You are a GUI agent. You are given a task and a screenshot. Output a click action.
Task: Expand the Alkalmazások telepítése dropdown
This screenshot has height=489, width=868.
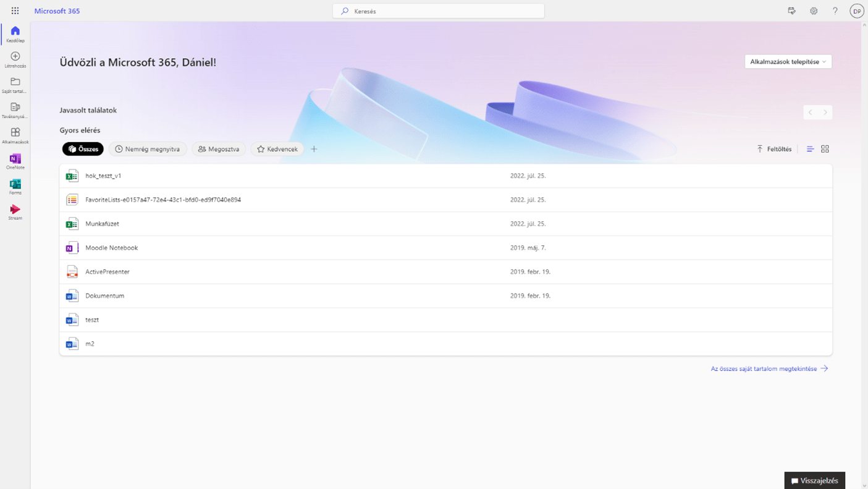coord(788,62)
